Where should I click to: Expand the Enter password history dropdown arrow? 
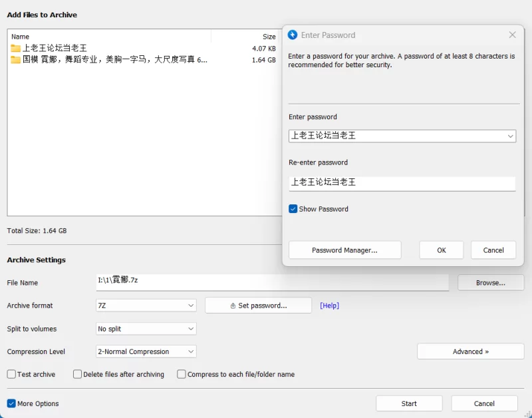pos(510,136)
